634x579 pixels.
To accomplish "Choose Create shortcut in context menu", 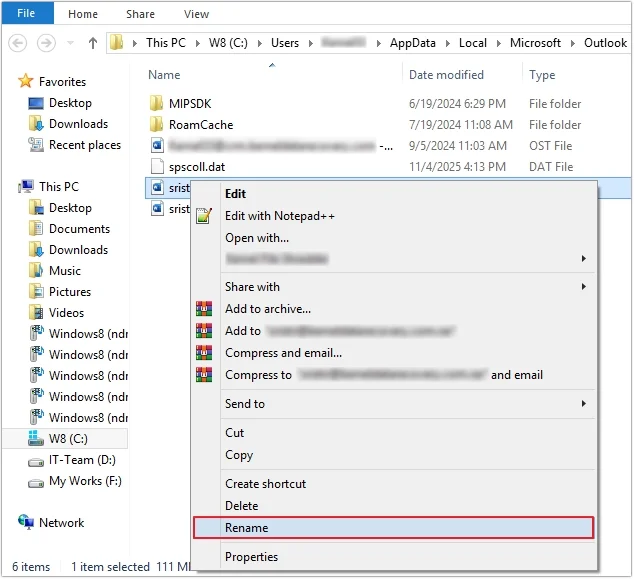I will [x=265, y=484].
